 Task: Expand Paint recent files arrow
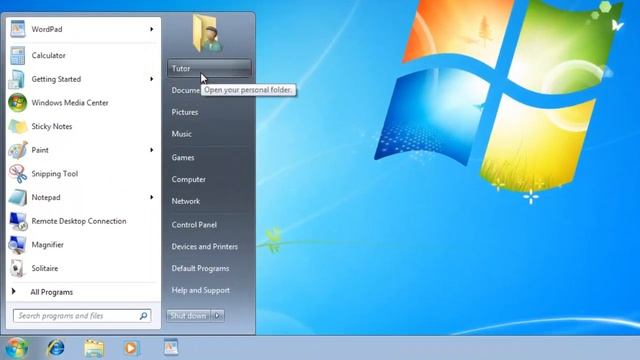pos(151,150)
